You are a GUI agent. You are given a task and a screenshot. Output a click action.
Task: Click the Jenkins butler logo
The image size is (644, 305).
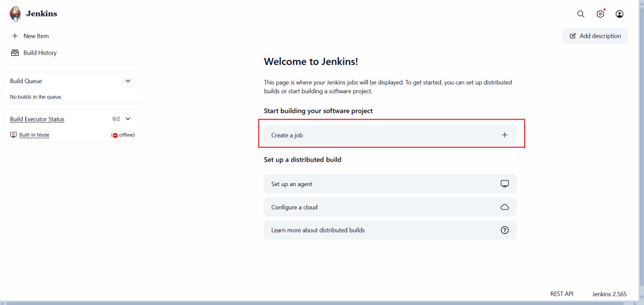pyautogui.click(x=15, y=14)
